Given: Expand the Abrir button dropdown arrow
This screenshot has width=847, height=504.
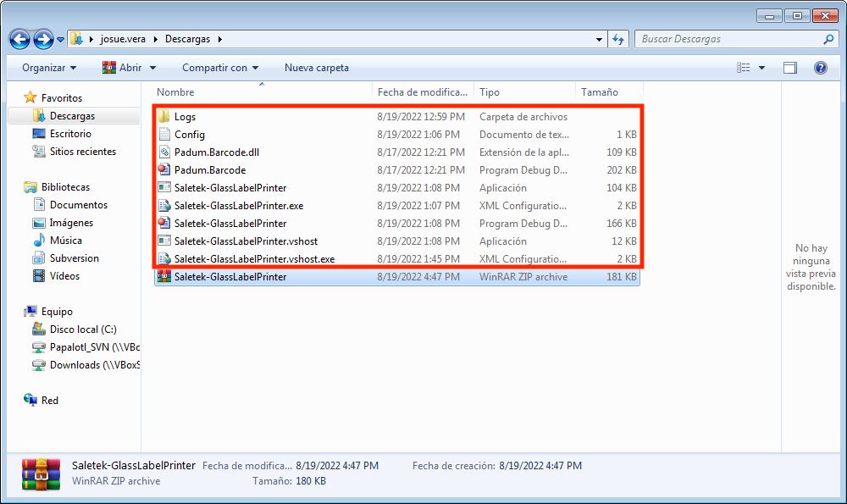Looking at the screenshot, I should [152, 68].
